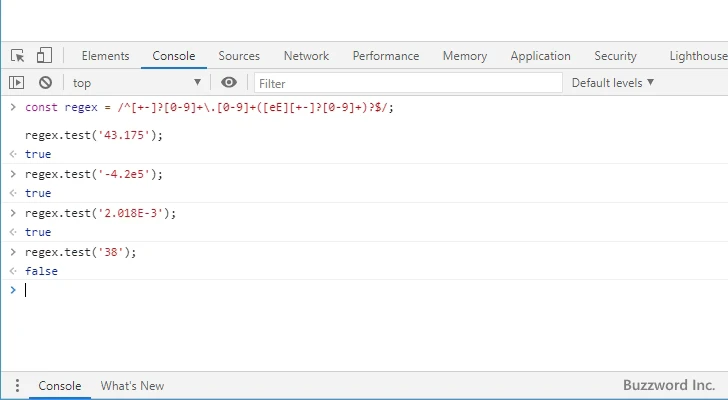Open the Memory tab
Image resolution: width=728 pixels, height=400 pixels.
coord(464,56)
